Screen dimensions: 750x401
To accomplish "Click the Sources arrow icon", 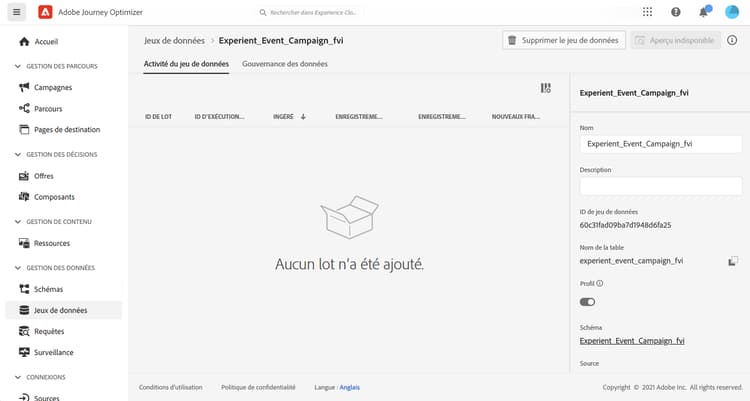I will (24, 397).
